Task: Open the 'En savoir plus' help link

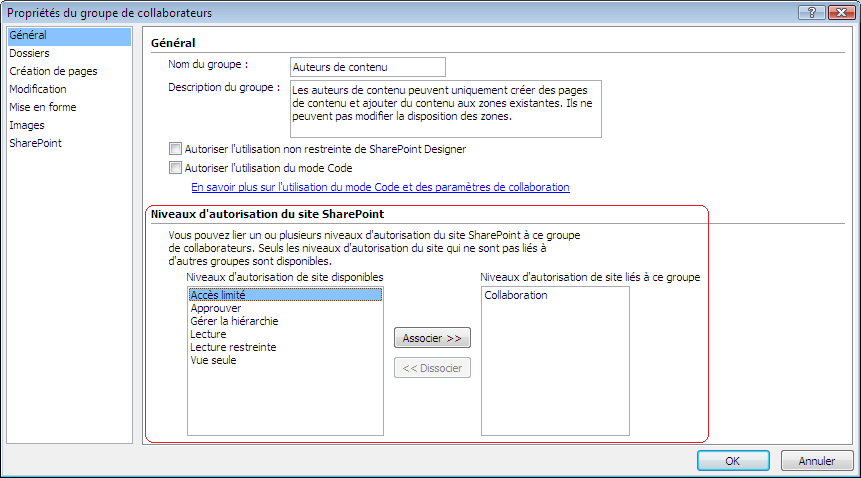Action: [380, 187]
